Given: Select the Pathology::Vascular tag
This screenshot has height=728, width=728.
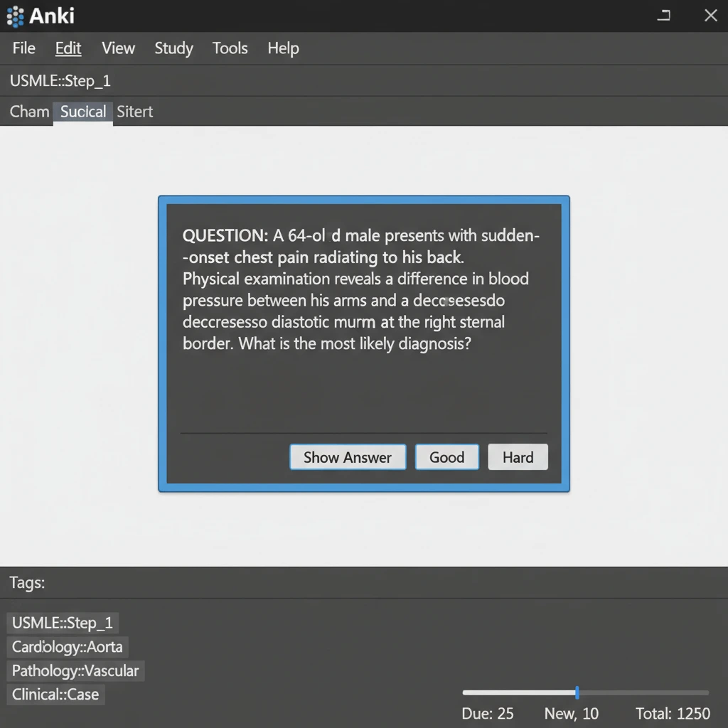Looking at the screenshot, I should (75, 671).
